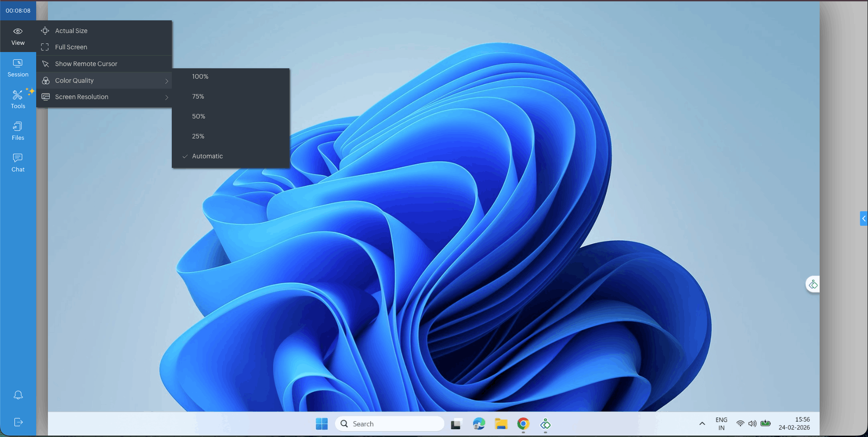Set color quality to 25%

[x=198, y=136]
